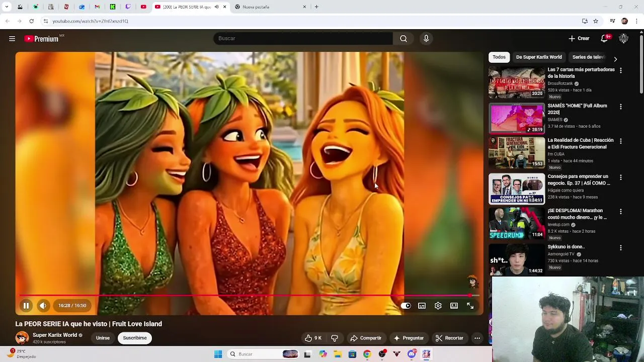
Task: Click Recortar to clip the video
Action: pyautogui.click(x=449, y=338)
